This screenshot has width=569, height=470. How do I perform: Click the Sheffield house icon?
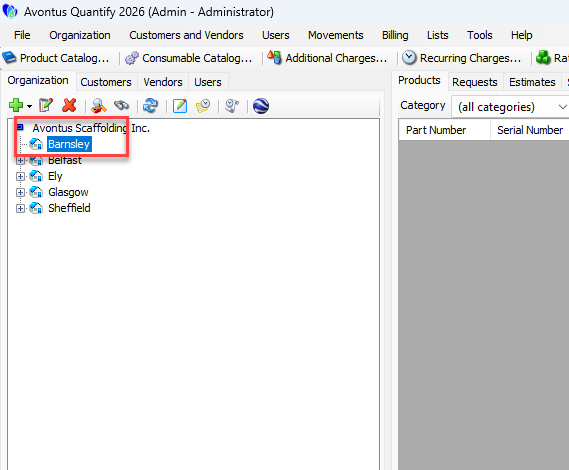point(36,208)
